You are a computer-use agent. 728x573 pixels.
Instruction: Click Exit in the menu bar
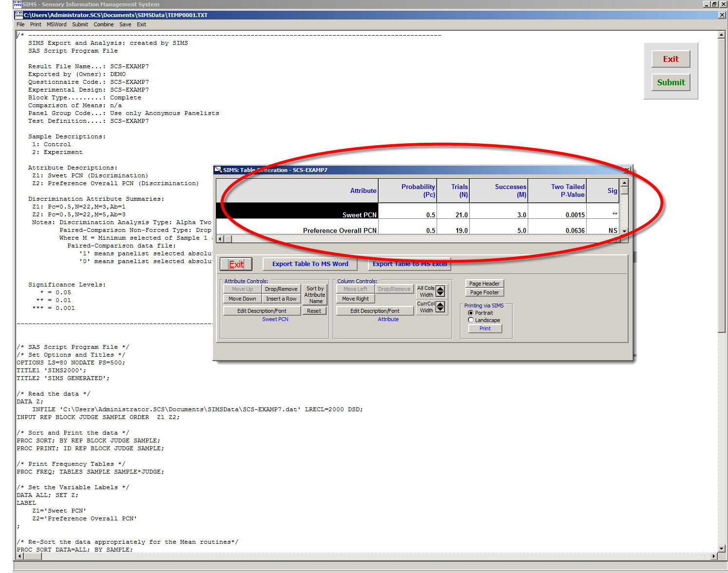(x=141, y=24)
